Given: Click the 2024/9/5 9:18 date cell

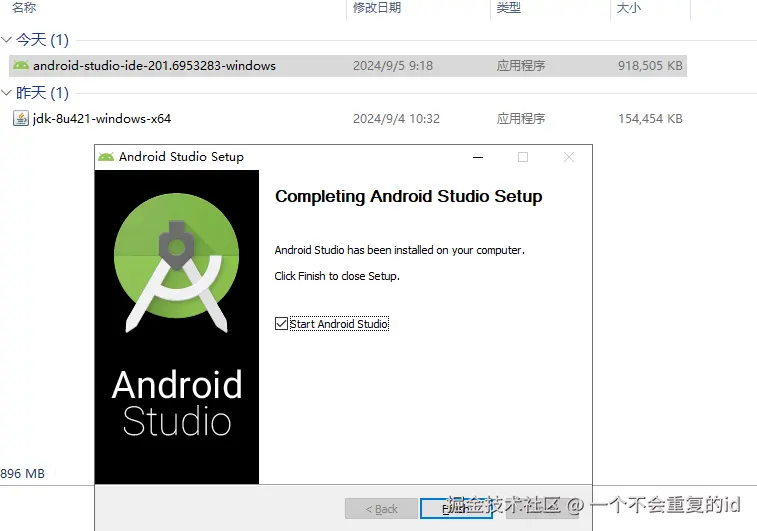Looking at the screenshot, I should [393, 66].
